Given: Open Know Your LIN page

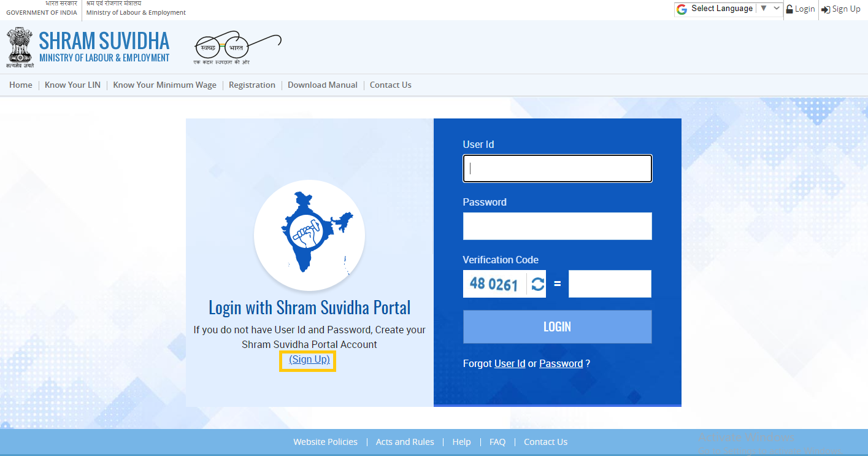Looking at the screenshot, I should point(72,85).
